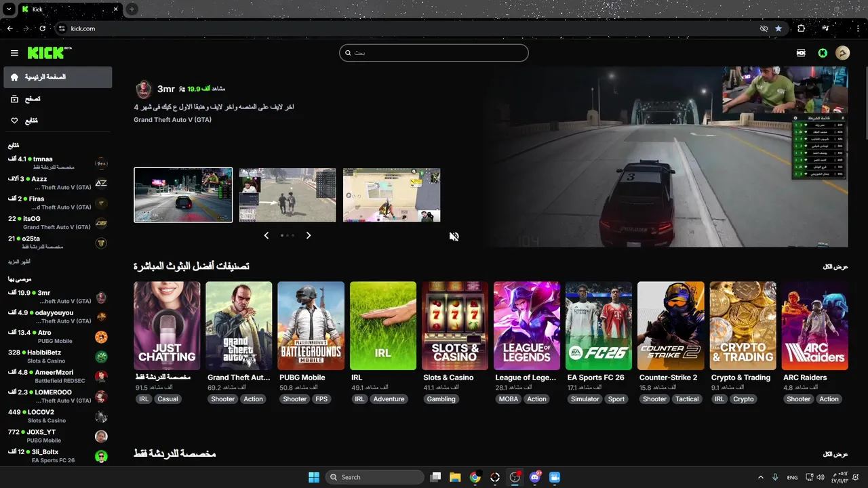Viewport: 868px width, 488px height.
Task: Open the League of Legends category card
Action: [527, 326]
